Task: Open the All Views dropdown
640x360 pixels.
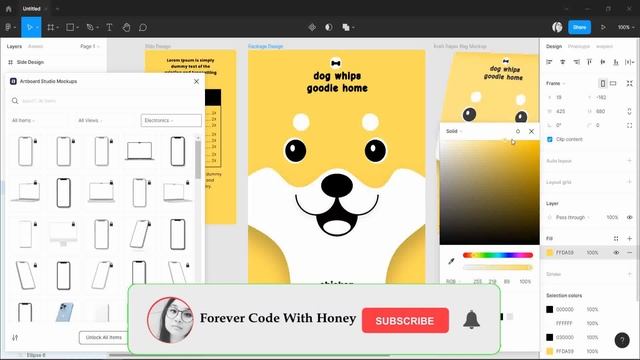Action: click(x=90, y=120)
